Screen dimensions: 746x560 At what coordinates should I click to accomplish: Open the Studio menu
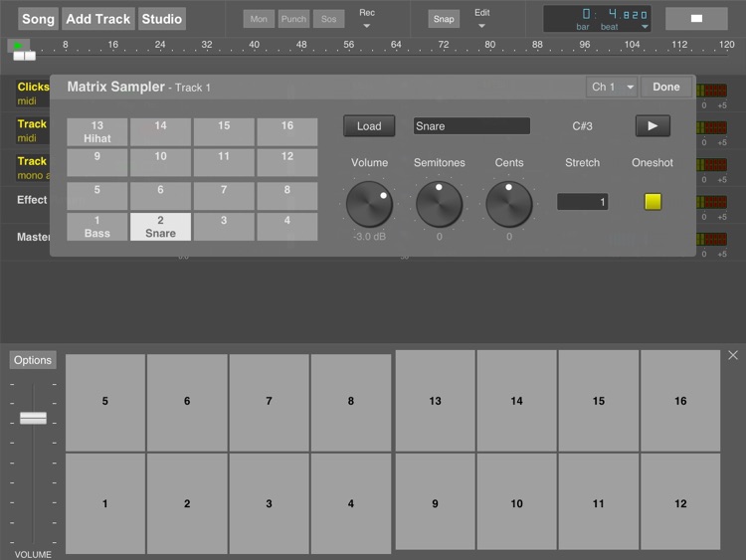tap(162, 19)
